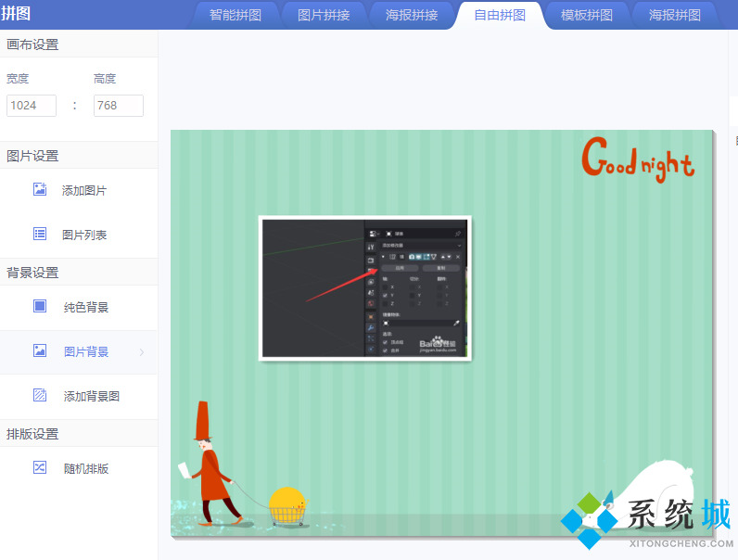Go to the 海报拼接 tab
The width and height of the screenshot is (738, 560).
412,15
